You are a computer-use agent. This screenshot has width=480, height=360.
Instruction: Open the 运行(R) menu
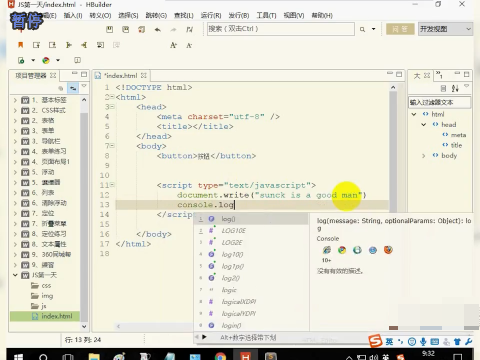coord(211,15)
